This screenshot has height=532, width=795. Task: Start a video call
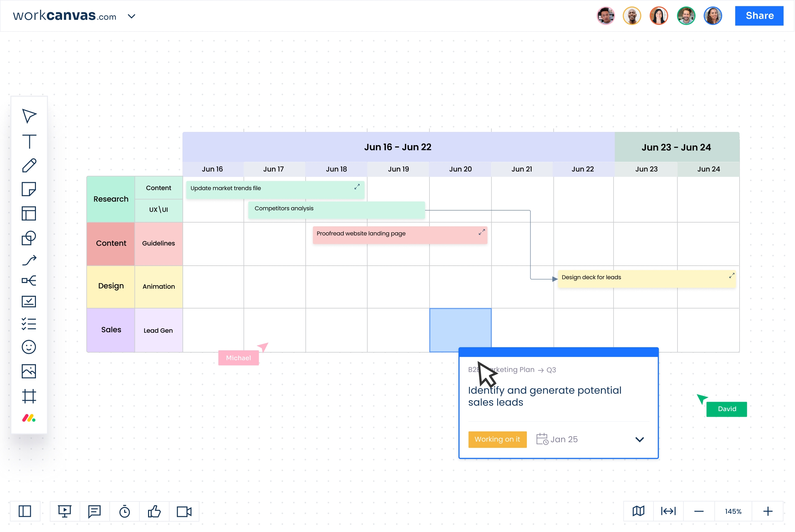coord(184,511)
